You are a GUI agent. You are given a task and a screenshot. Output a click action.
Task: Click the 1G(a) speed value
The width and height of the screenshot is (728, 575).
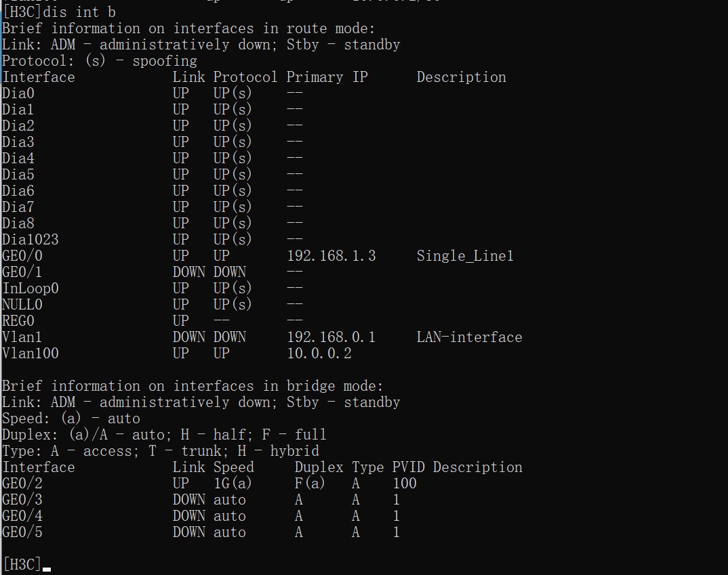click(232, 484)
